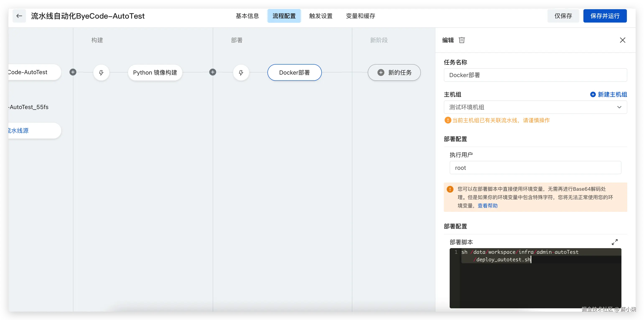Click lightning trigger icon in 部署 stage
The image size is (644, 320).
[x=241, y=72]
